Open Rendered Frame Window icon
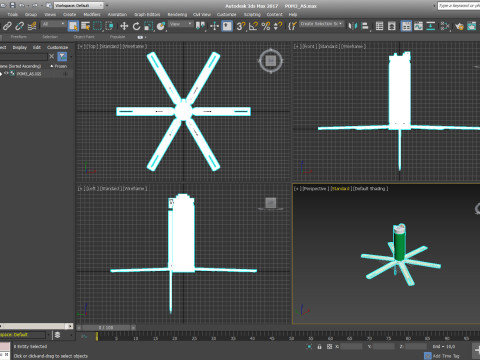480x360 pixels. click(471, 26)
